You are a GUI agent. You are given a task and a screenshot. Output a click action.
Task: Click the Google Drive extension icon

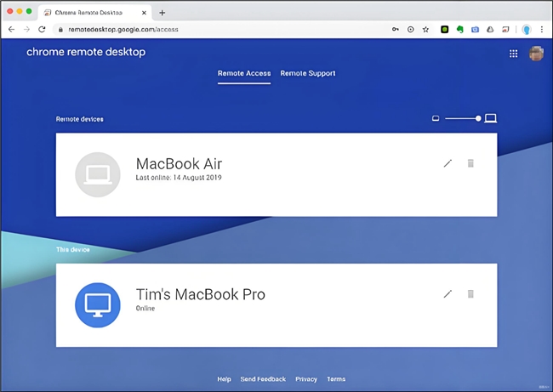pyautogui.click(x=490, y=29)
